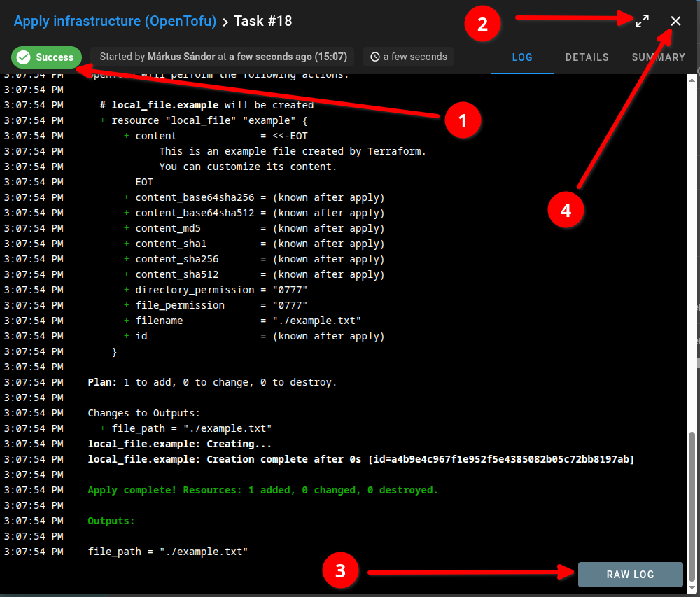Click 'Plan: 1 to add, 0 to change' line
This screenshot has height=597, width=700.
coord(213,382)
